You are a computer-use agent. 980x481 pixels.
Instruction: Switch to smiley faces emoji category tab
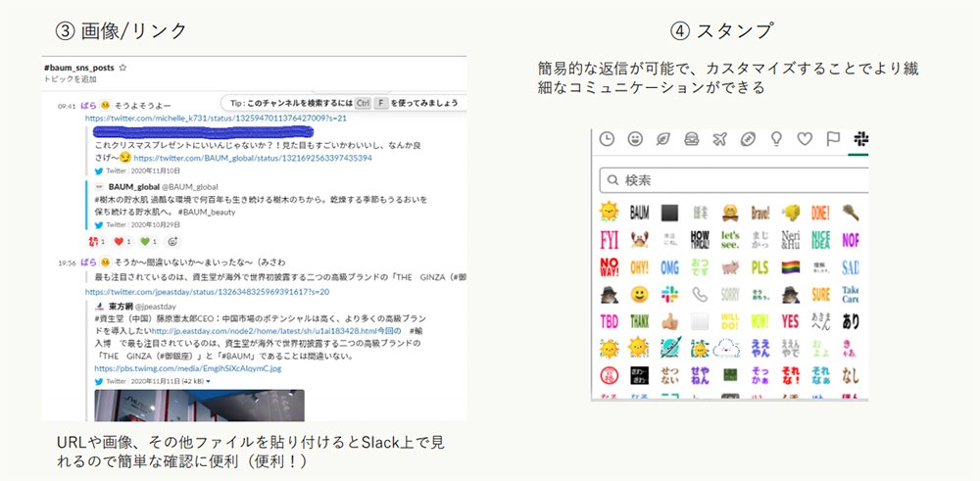(635, 139)
